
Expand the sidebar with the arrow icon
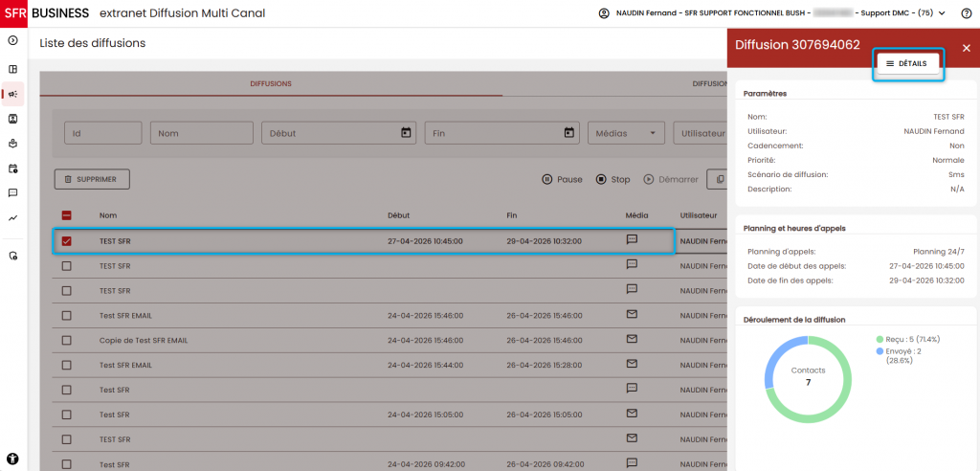click(12, 40)
